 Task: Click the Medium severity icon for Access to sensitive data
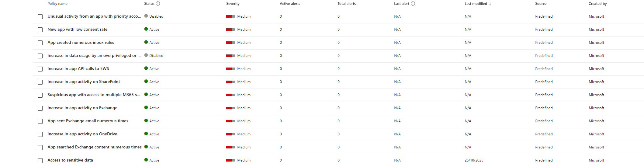coord(230,160)
